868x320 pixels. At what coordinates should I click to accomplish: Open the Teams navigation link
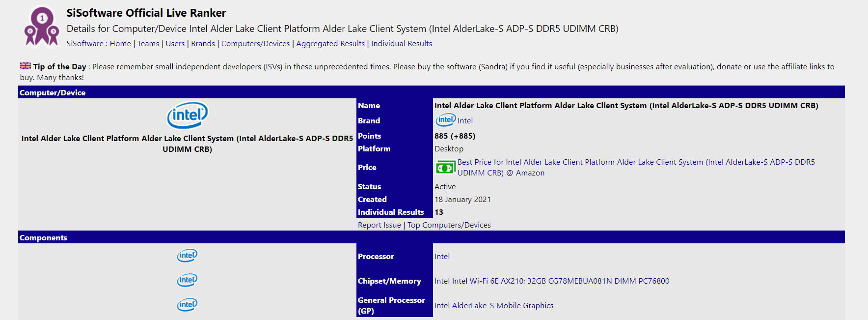[148, 44]
